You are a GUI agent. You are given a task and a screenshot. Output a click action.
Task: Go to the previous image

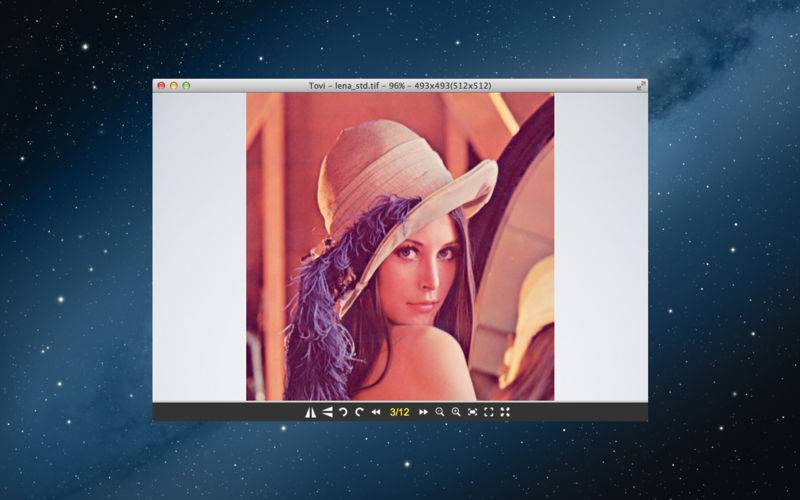(x=376, y=412)
